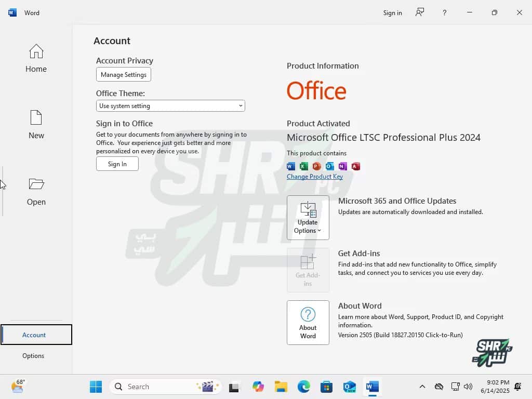Screen dimensions: 532x399
Task: Select the Account sidebar item
Action: 36,335
